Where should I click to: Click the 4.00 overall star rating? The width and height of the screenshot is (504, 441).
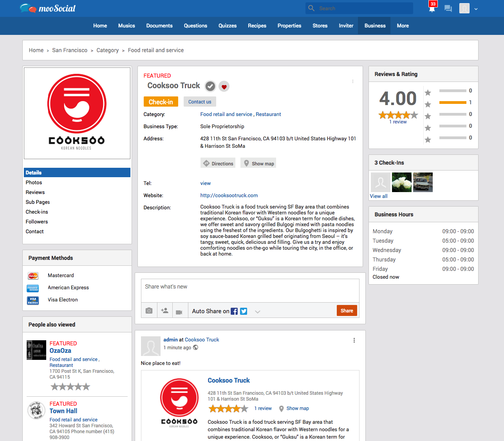point(398,115)
